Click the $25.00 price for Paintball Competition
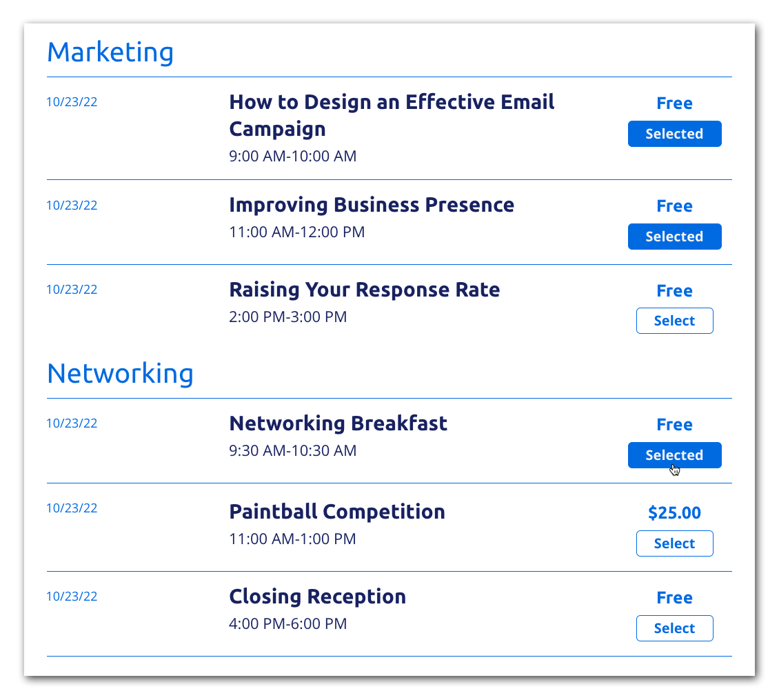This screenshot has height=700, width=779. [x=674, y=512]
